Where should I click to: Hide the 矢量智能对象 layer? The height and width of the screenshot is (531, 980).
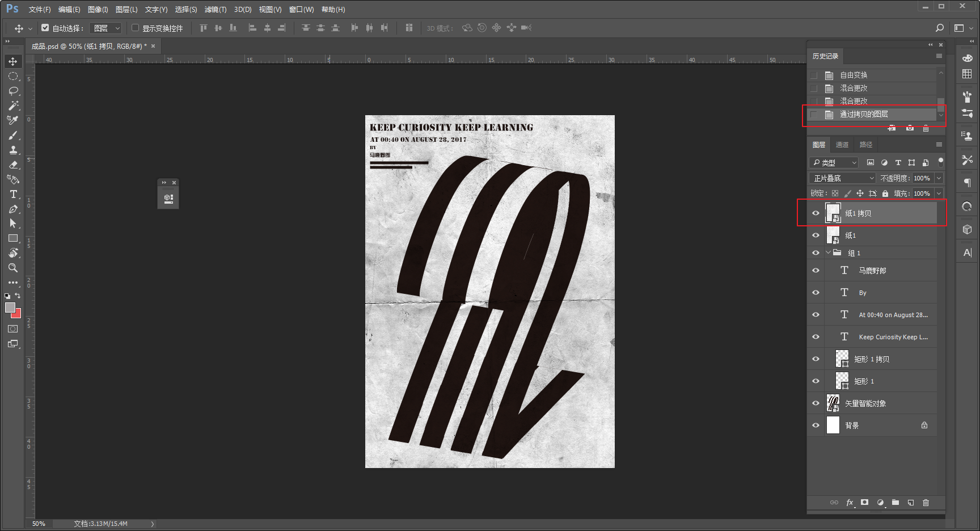[x=816, y=403]
